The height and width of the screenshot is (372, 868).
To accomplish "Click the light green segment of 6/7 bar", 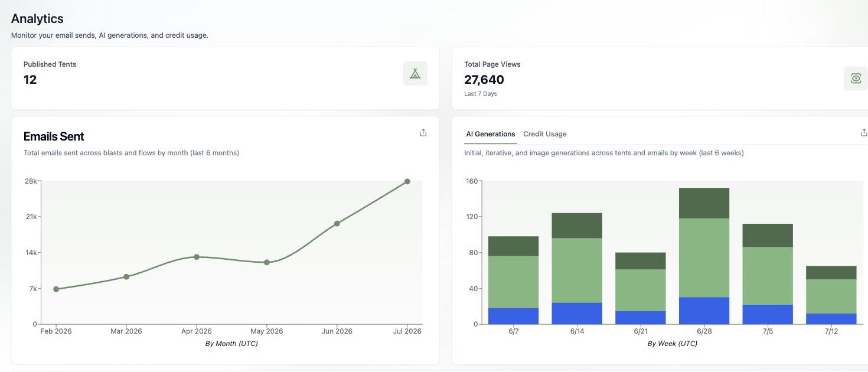I will tap(514, 282).
